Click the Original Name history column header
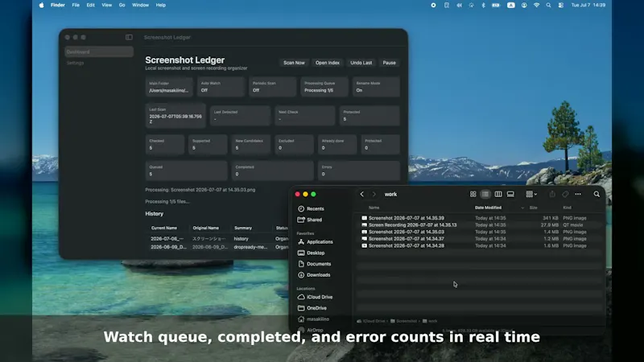 coord(206,228)
